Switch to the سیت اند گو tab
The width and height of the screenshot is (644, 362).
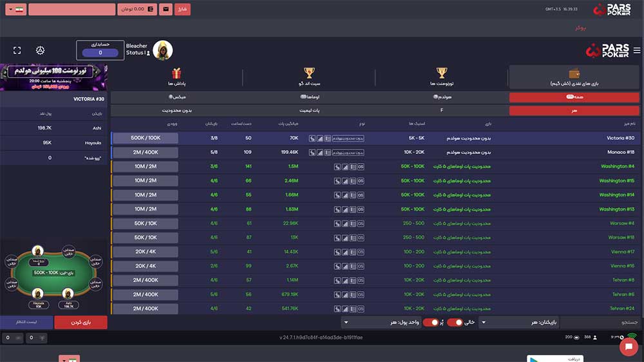point(309,77)
